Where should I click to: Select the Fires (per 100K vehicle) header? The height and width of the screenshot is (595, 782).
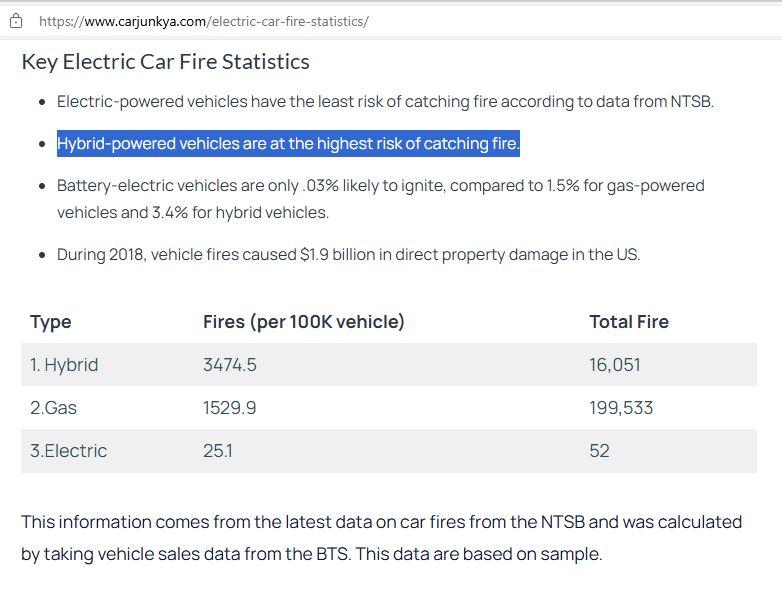[303, 322]
